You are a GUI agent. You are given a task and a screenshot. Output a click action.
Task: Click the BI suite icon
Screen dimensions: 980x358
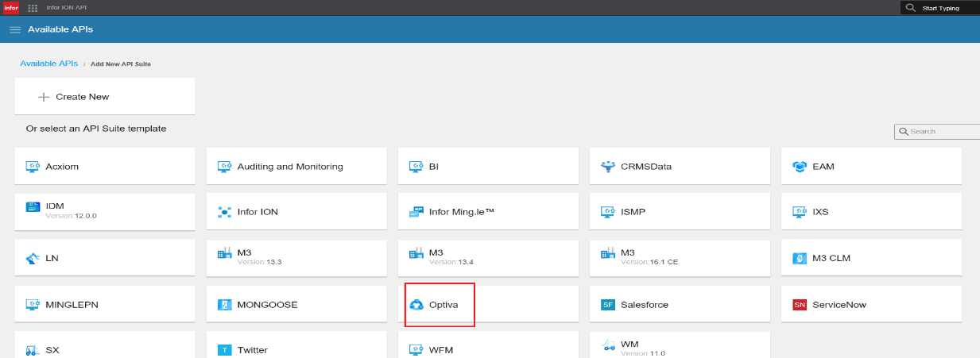click(x=416, y=167)
